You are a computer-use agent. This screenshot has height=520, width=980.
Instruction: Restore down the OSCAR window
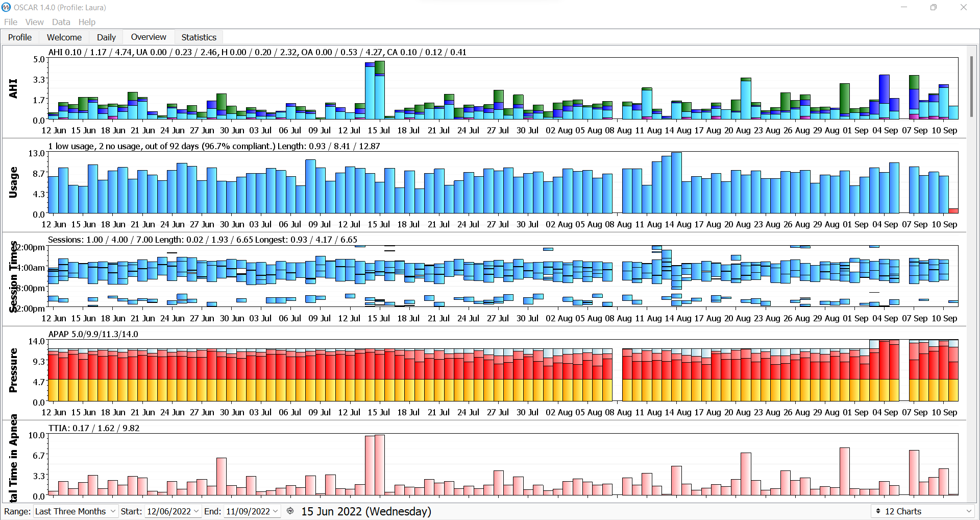[934, 7]
